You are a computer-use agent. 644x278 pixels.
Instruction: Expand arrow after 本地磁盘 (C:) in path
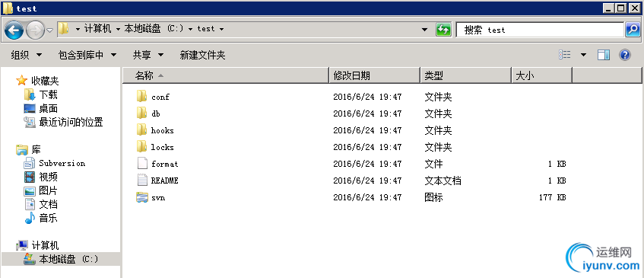pos(191,29)
